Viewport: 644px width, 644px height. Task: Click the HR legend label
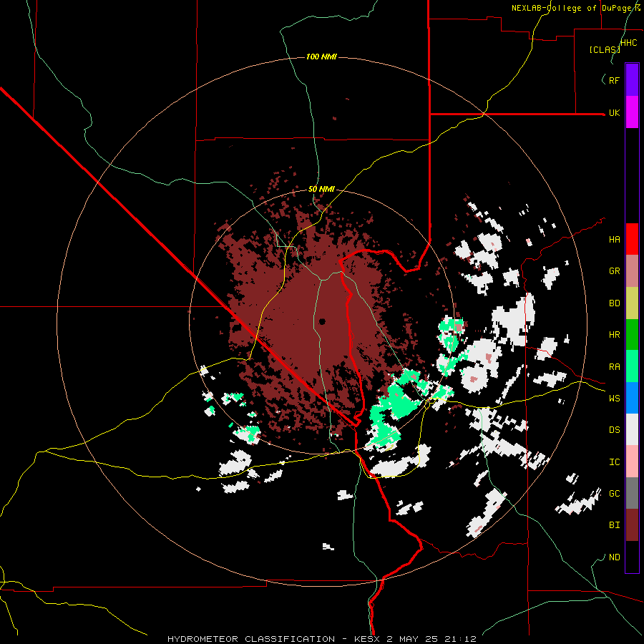[614, 335]
